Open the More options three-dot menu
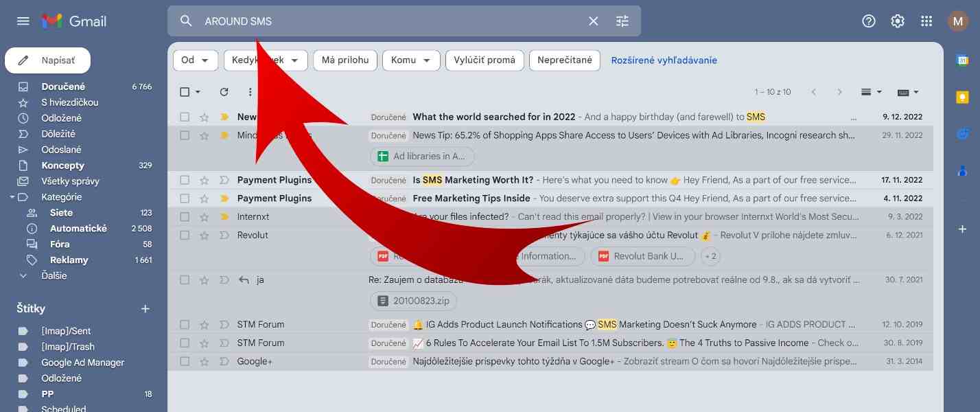The height and width of the screenshot is (412, 980). click(x=250, y=92)
